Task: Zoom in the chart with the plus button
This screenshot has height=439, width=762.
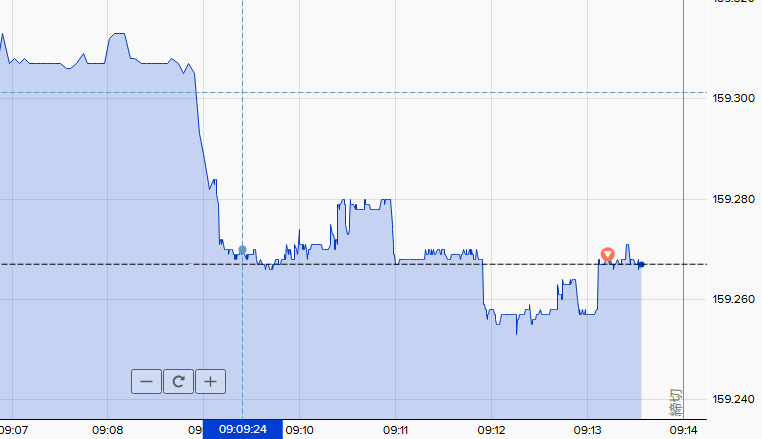Action: [210, 382]
